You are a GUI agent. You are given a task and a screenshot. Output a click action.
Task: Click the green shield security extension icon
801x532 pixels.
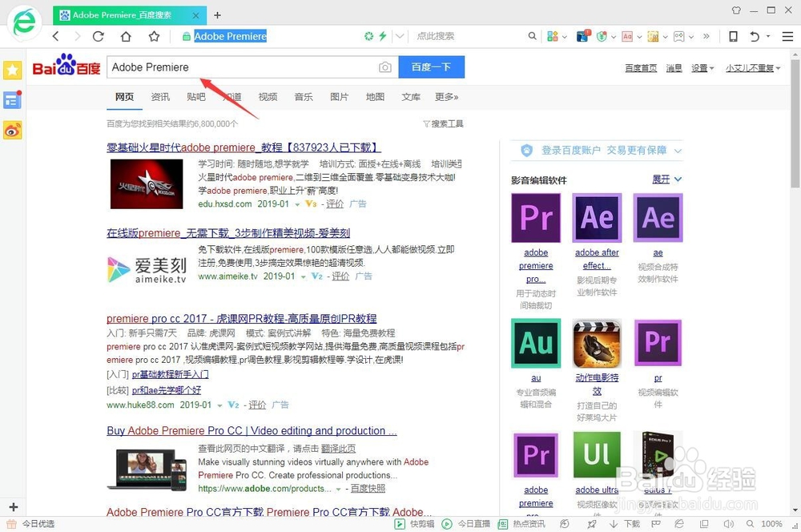click(x=602, y=36)
